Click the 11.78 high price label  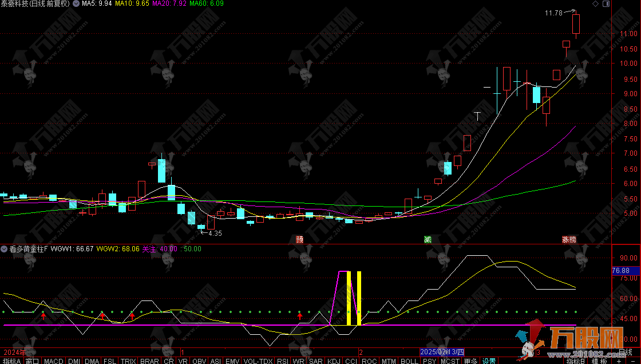pos(553,13)
